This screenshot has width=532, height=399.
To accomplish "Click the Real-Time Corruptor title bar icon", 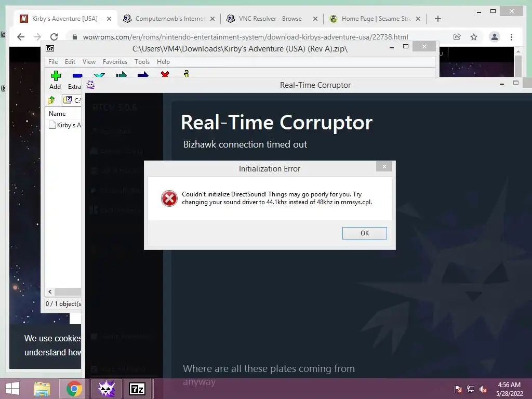I will 90,85.
